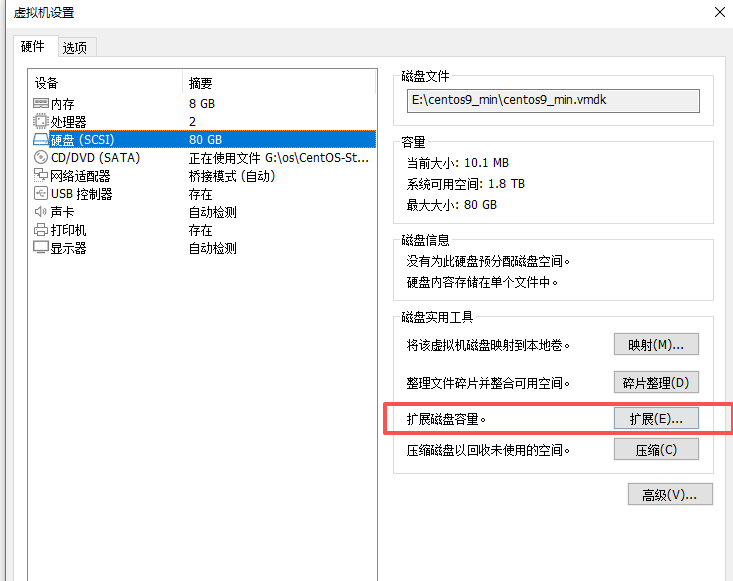Click 存在 summary in USB 控制器 row
Viewport: 733px width, 581px height.
201,194
